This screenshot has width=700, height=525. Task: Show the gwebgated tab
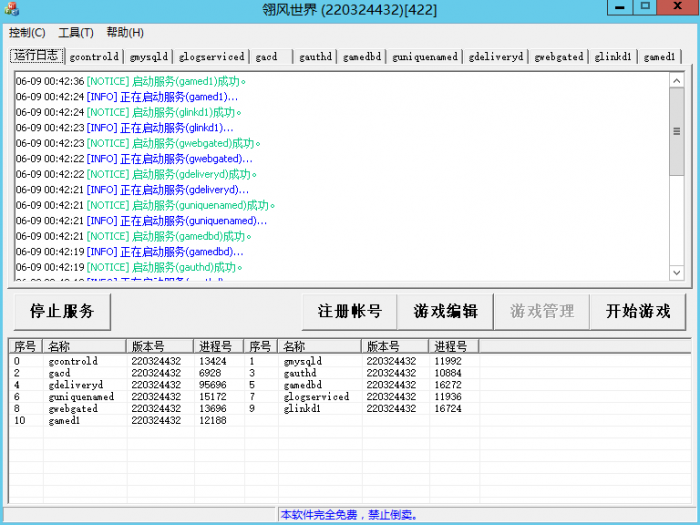pyautogui.click(x=559, y=57)
